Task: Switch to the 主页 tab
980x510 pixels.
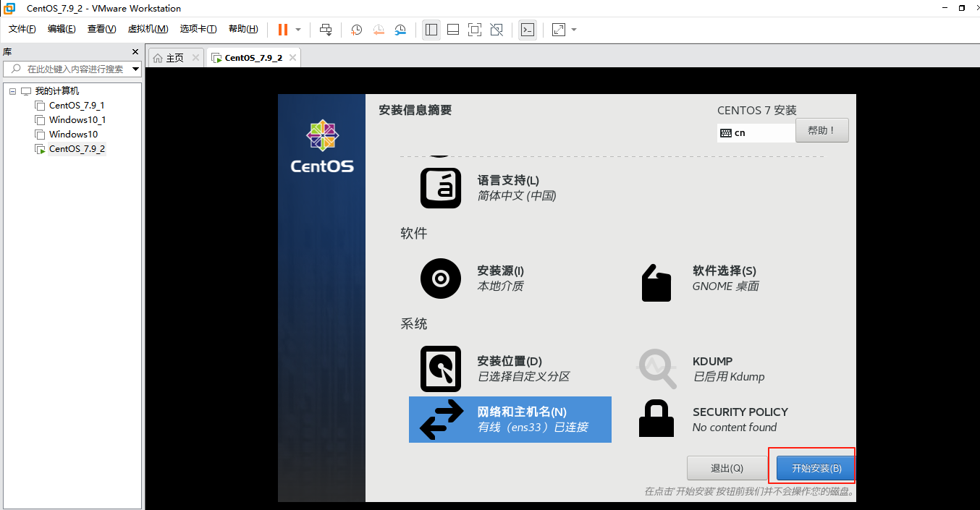Action: click(174, 56)
